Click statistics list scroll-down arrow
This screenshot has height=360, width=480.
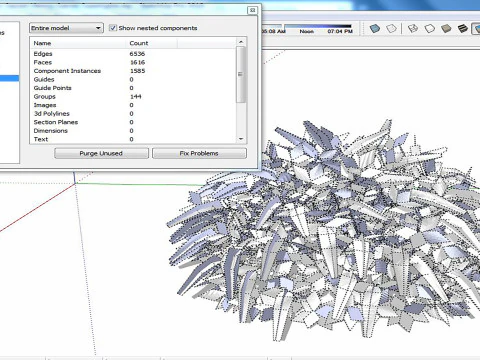pyautogui.click(x=241, y=139)
